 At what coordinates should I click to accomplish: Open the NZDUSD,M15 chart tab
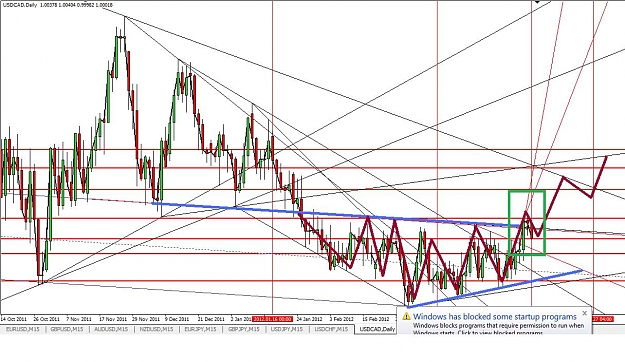pos(156,329)
